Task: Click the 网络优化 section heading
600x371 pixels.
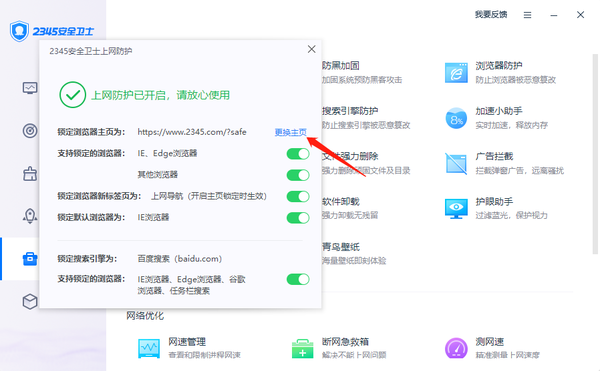Action: (145, 316)
